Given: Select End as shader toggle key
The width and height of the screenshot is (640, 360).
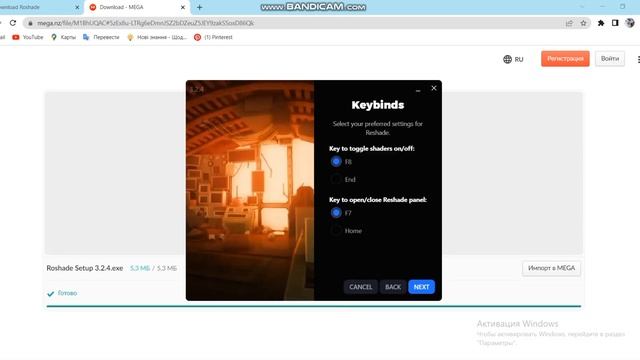Looking at the screenshot, I should pyautogui.click(x=336, y=179).
